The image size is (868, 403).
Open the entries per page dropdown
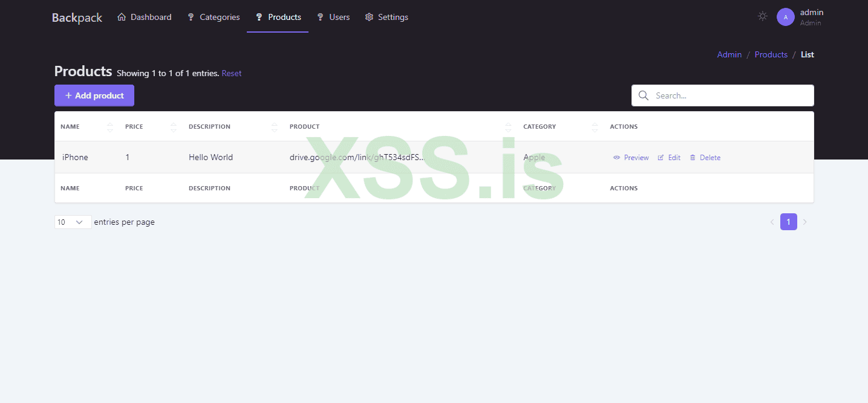(73, 222)
